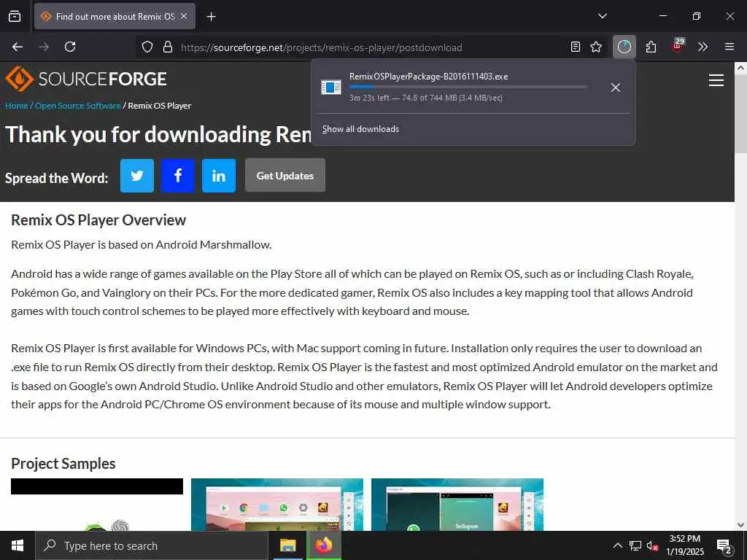
Task: Click RemixOSPlayerPackage-B2016111403.exe filename
Action: click(x=428, y=77)
